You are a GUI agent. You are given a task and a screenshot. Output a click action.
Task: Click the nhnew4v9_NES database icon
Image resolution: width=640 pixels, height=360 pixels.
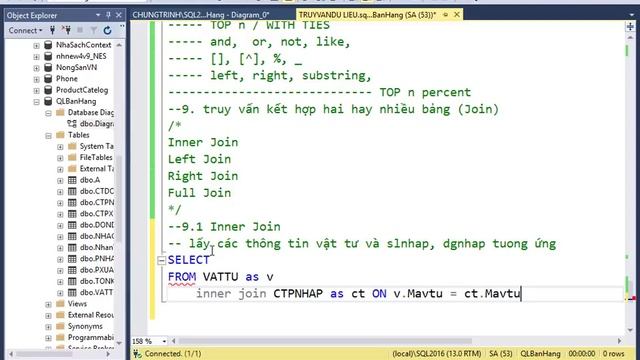click(48, 56)
